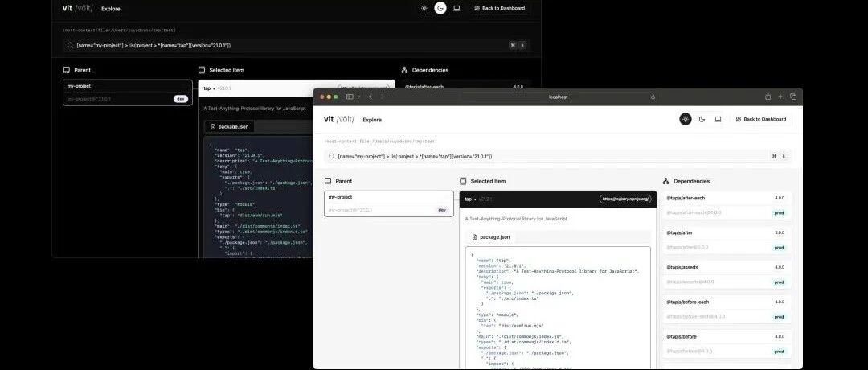Click the 4.0.0 version of @tapjs/asserts
The image size is (868, 370).
(x=780, y=267)
